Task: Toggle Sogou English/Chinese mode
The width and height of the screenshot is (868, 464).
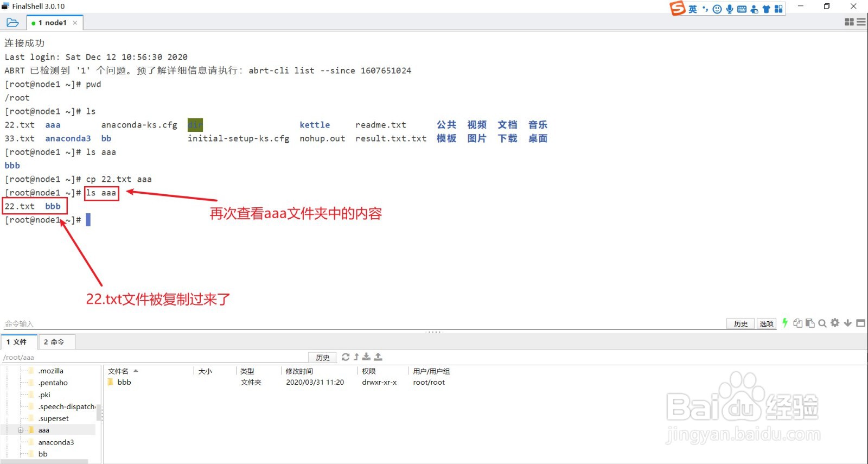Action: [693, 9]
